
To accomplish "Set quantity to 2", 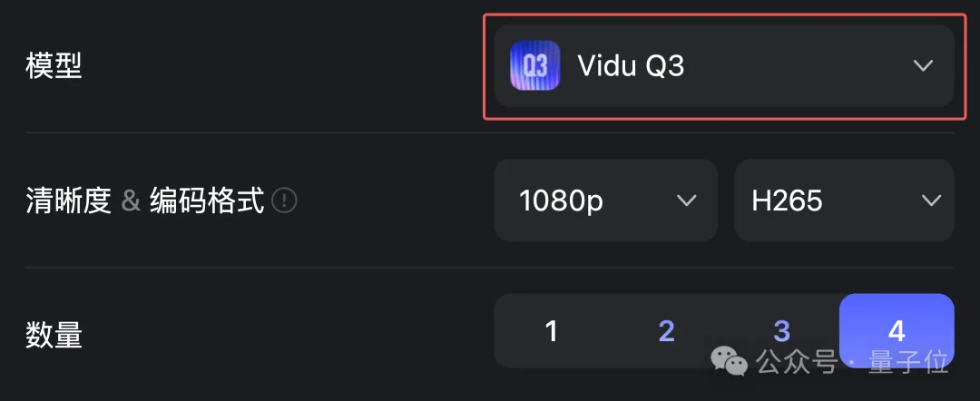I will click(x=666, y=331).
